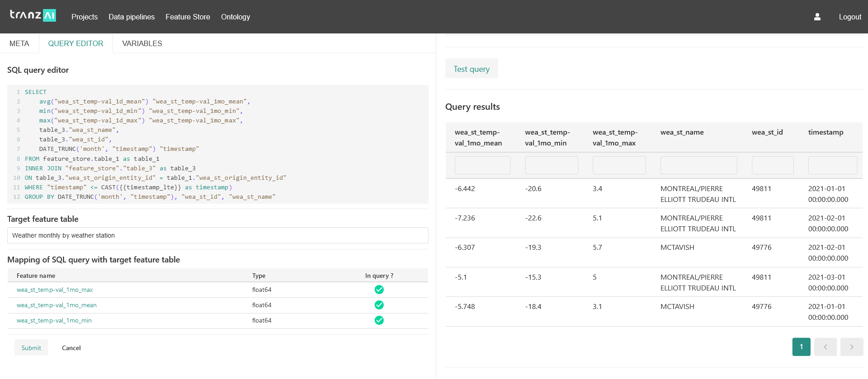Click filter box under wea_st_temp-val_1mo_mean column
Image resolution: width=868 pixels, height=379 pixels.
tap(482, 165)
